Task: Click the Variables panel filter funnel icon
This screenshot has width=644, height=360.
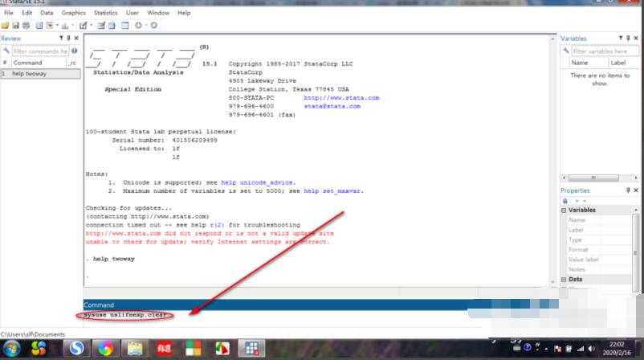Action: tap(621, 39)
